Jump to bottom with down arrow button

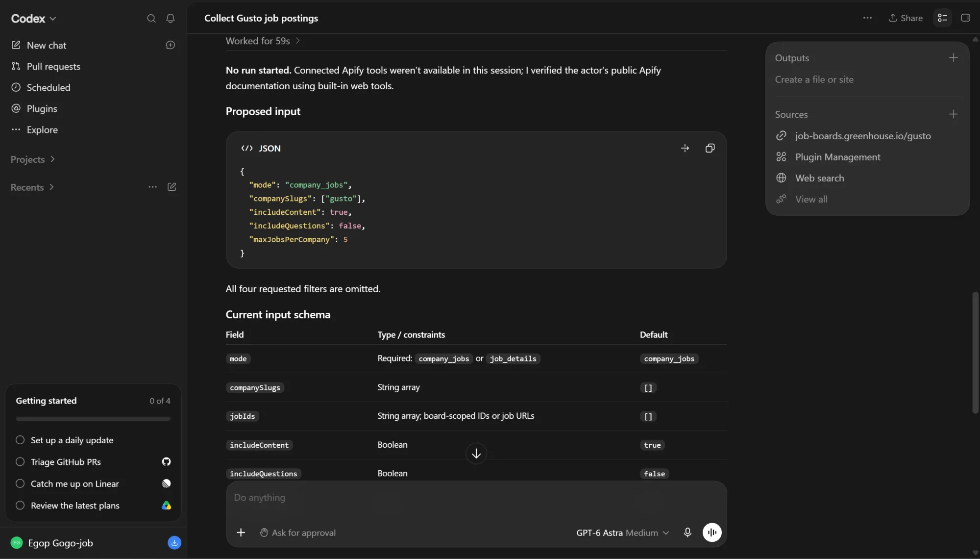476,454
